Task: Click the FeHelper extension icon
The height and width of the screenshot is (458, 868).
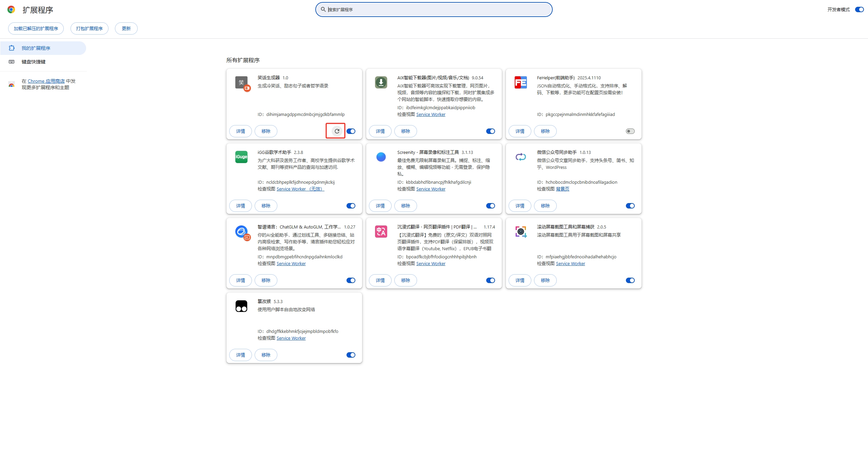Action: tap(520, 82)
